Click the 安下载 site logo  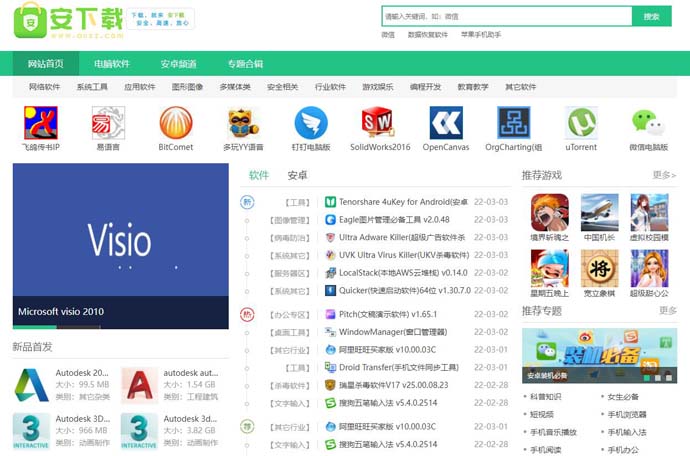click(x=68, y=21)
